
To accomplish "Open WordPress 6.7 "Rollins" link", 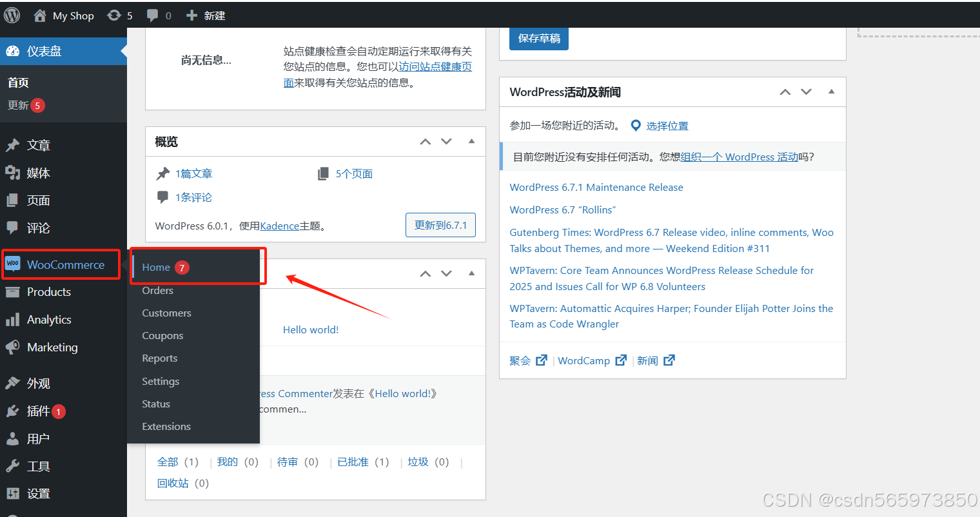I will click(563, 210).
